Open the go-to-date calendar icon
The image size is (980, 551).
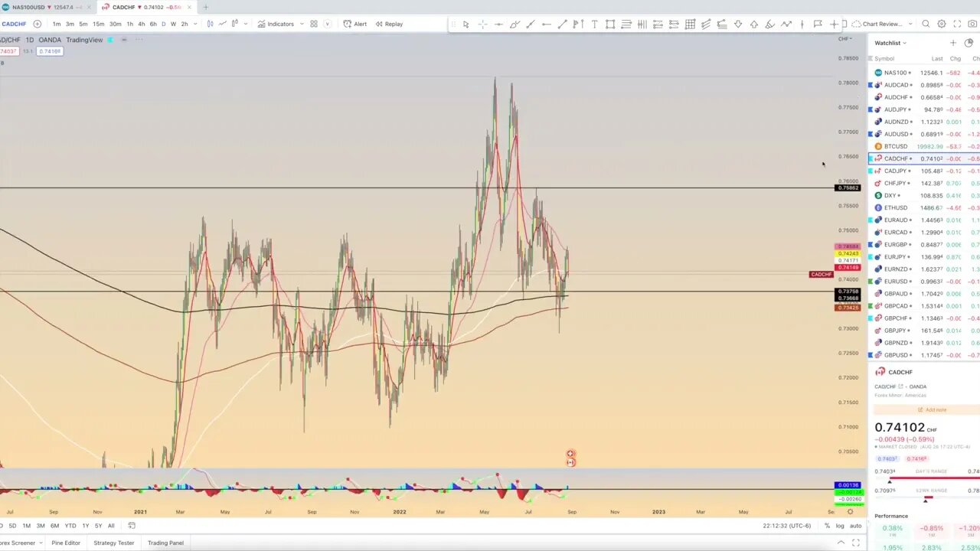pos(132,526)
